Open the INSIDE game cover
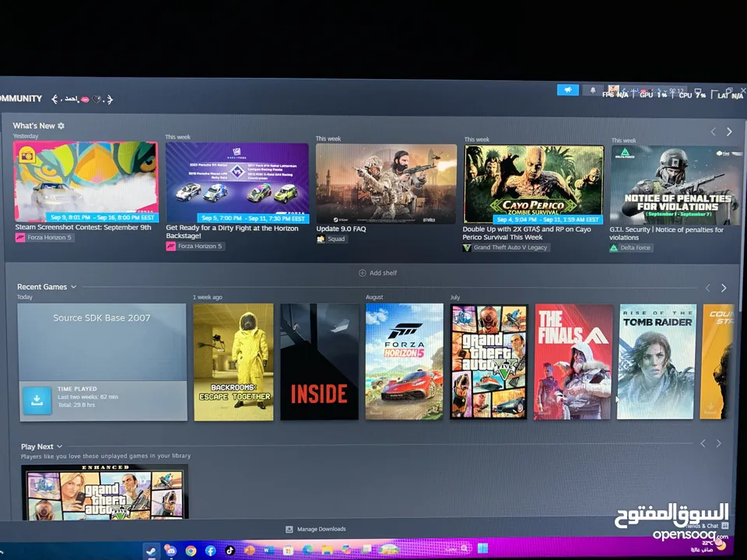This screenshot has height=560, width=747. 319,362
